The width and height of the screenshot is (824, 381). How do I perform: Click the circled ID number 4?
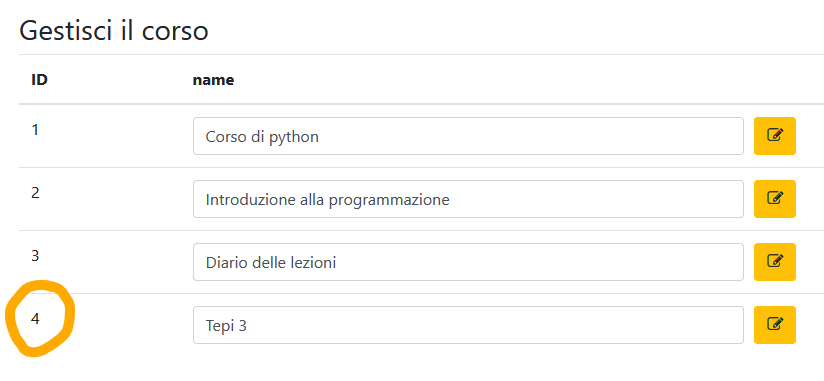pos(35,318)
